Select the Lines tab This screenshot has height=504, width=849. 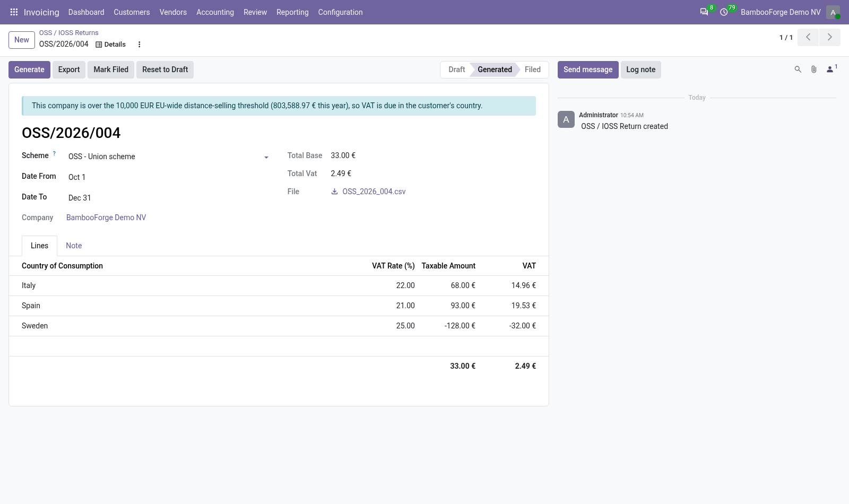(x=39, y=246)
